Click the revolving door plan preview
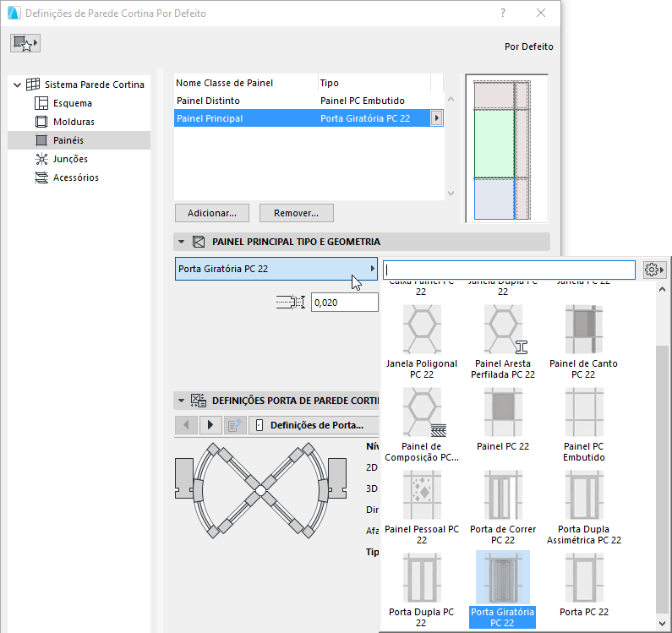This screenshot has height=633, width=672. 260,490
